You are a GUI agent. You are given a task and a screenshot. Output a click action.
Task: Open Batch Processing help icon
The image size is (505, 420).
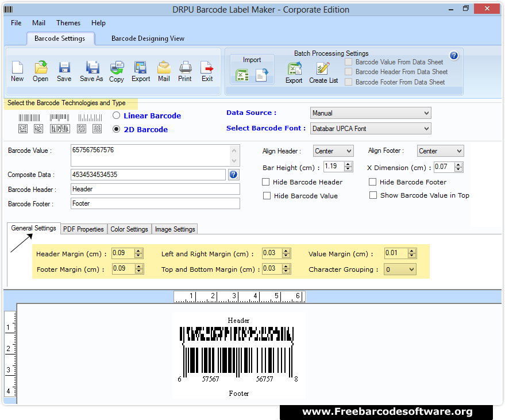454,56
